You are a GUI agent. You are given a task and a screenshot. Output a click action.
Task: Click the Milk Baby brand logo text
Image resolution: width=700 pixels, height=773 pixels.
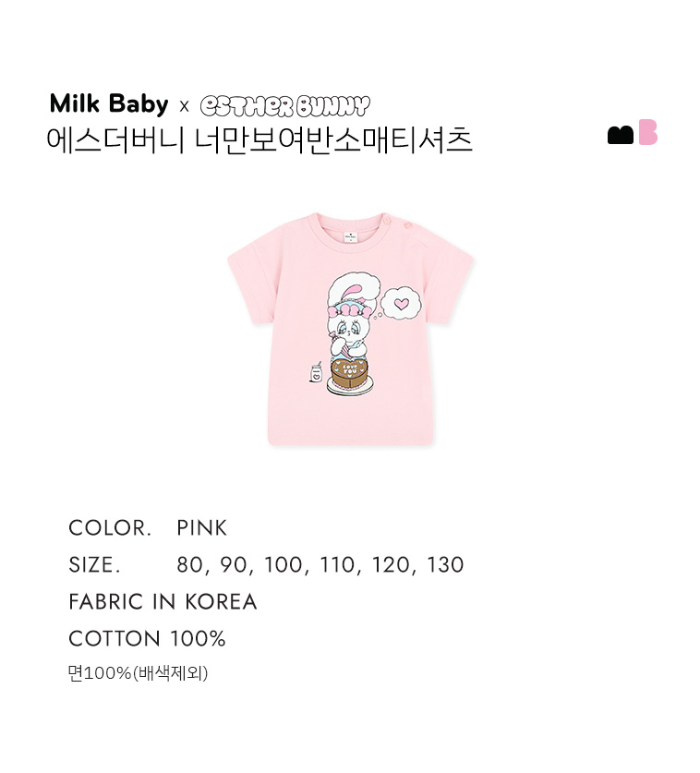109,104
